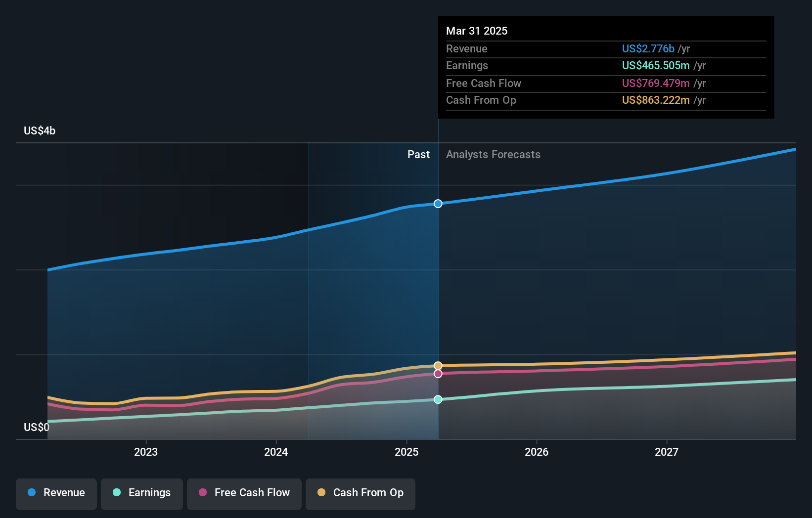Click the US$769.479m free cash flow value
The width and height of the screenshot is (812, 518).
(x=656, y=83)
